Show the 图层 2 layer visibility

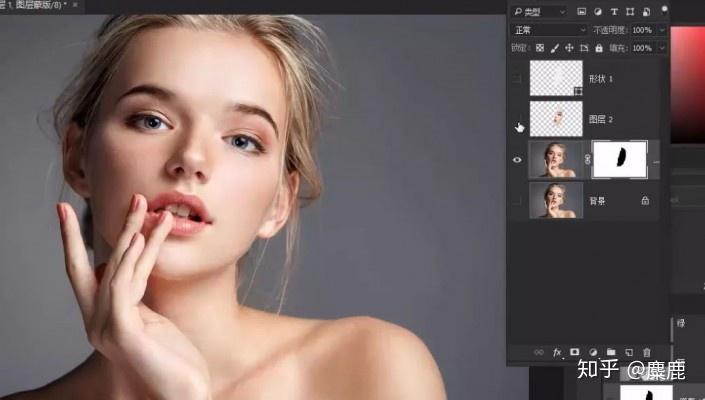point(517,119)
